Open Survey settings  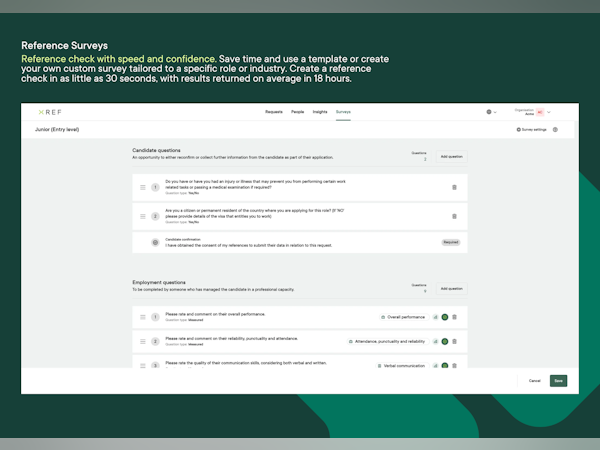[532, 130]
